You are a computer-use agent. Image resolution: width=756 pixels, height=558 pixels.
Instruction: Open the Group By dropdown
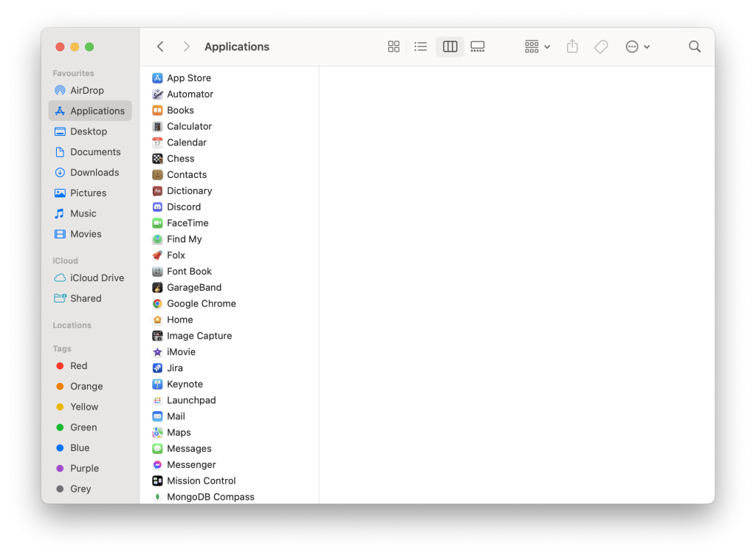click(537, 46)
